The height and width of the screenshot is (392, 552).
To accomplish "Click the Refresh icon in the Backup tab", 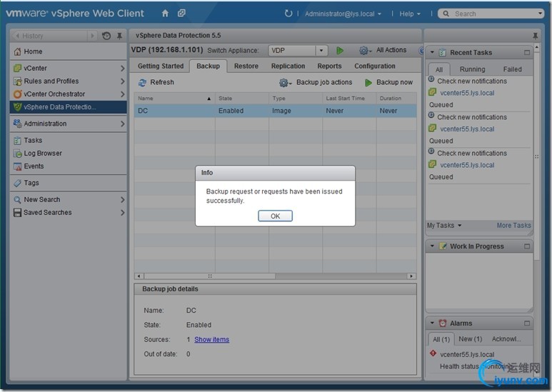I will (142, 82).
